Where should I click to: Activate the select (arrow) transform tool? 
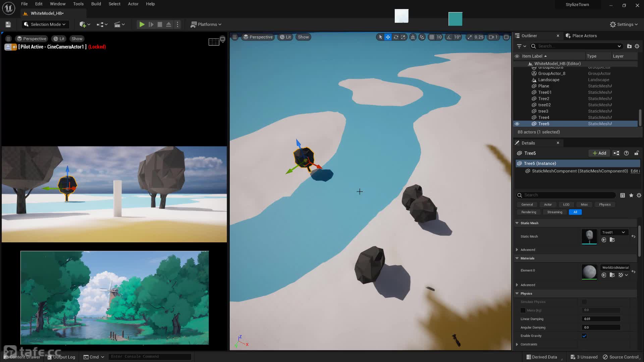click(x=380, y=37)
